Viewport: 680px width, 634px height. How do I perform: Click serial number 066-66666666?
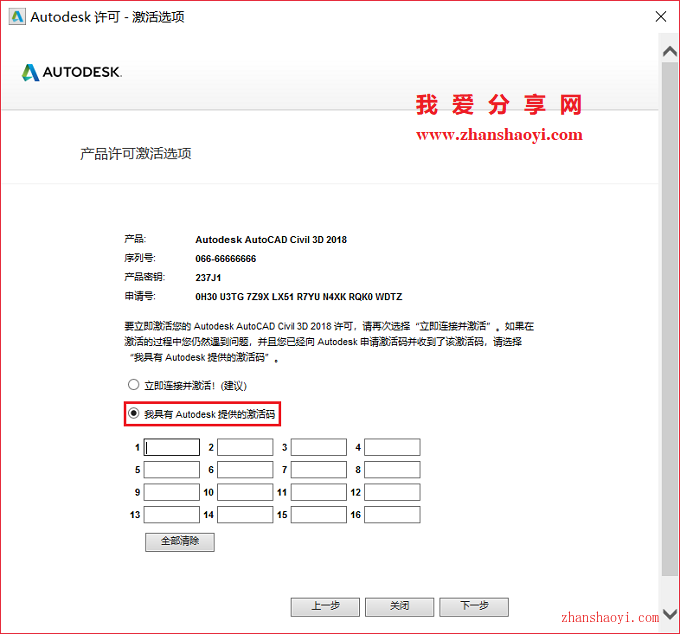click(x=226, y=259)
